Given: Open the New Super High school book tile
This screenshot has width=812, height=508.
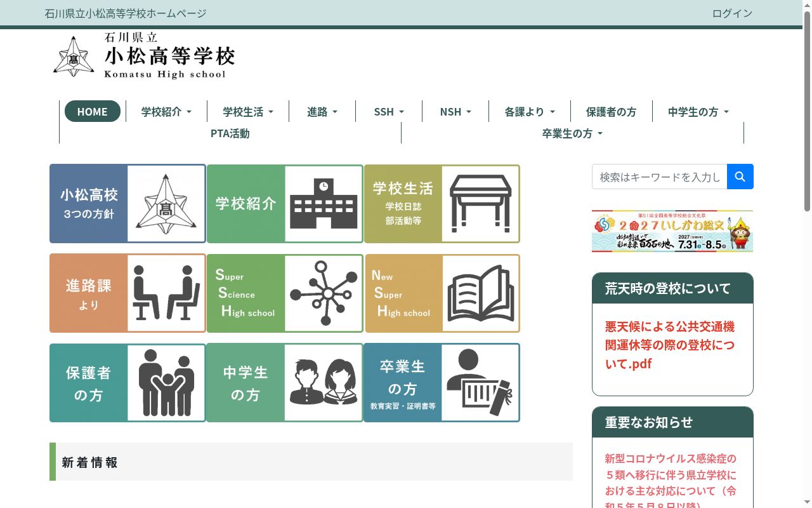Looking at the screenshot, I should tap(442, 293).
